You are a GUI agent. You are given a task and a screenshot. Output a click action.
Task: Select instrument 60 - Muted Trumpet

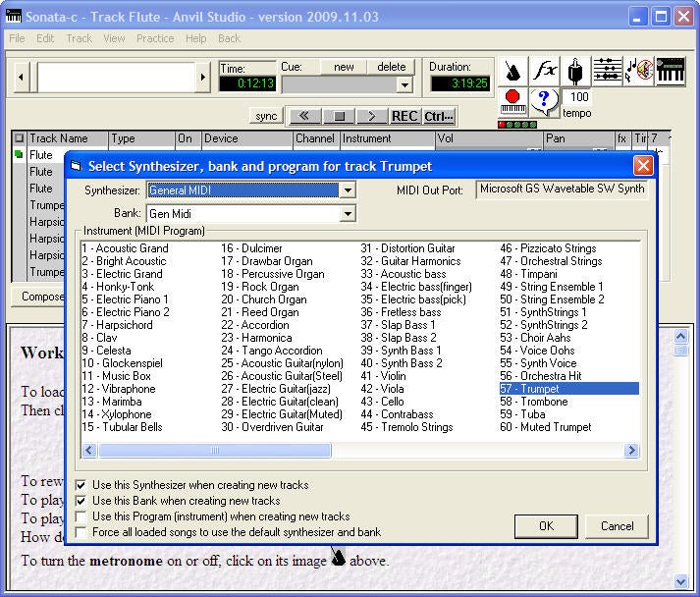(x=546, y=427)
